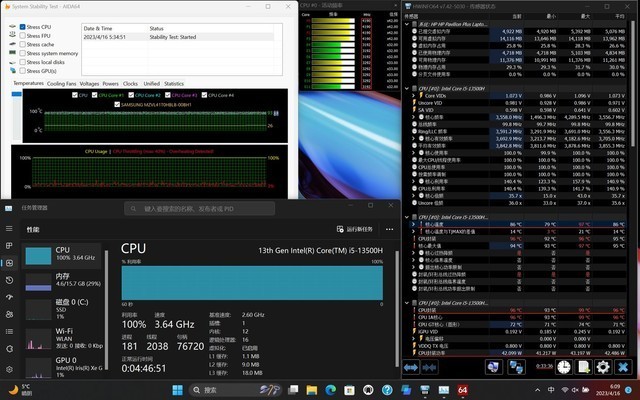Uncheck the Stress CPU checkbox
The height and width of the screenshot is (400, 640).
click(24, 27)
